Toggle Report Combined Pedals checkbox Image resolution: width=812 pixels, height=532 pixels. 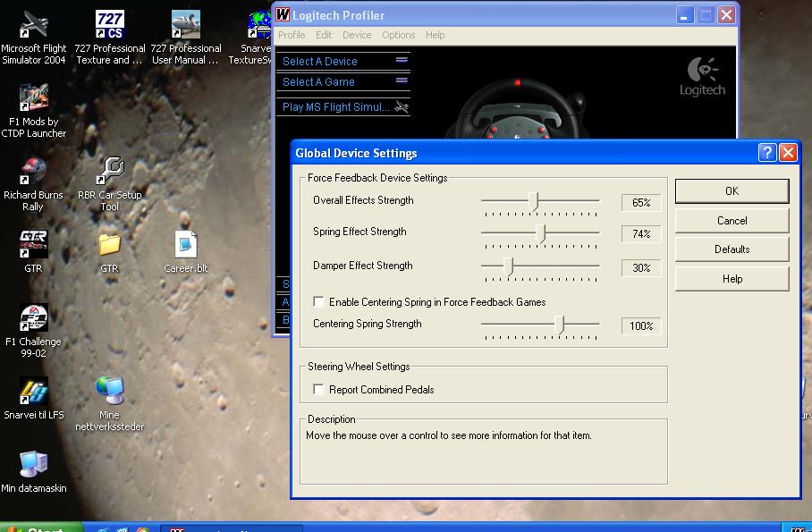(x=319, y=389)
